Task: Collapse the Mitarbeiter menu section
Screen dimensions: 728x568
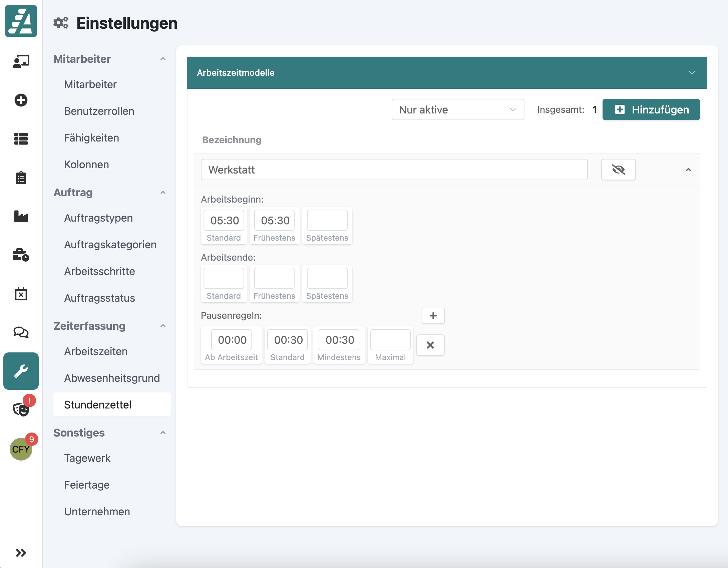Action: [163, 59]
